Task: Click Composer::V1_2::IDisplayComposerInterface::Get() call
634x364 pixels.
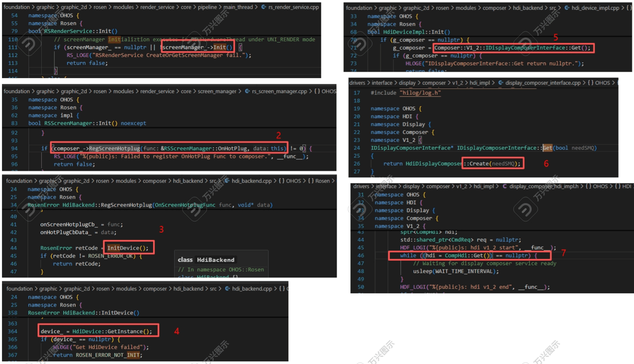Action: point(513,48)
